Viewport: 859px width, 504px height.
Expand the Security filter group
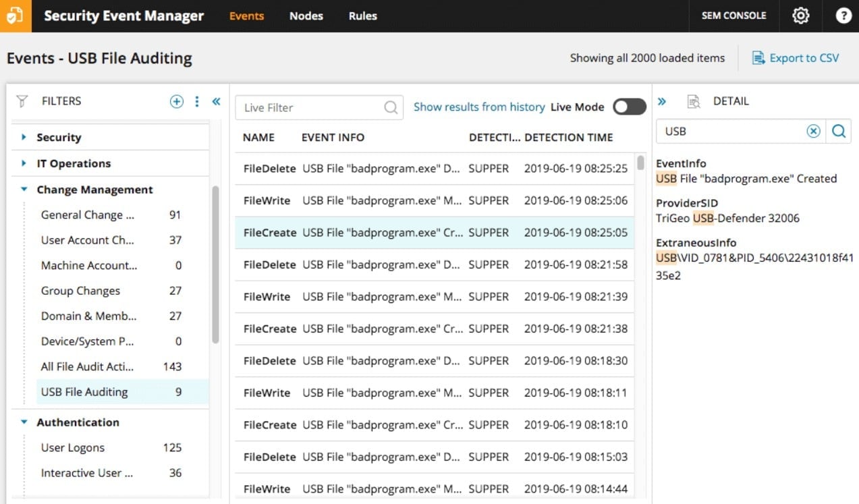[x=24, y=137]
